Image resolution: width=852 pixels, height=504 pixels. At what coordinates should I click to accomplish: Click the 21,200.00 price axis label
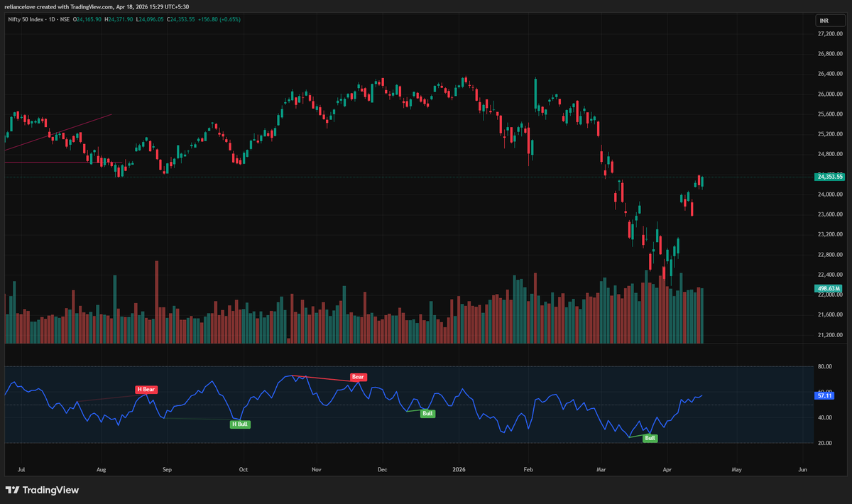(x=829, y=334)
